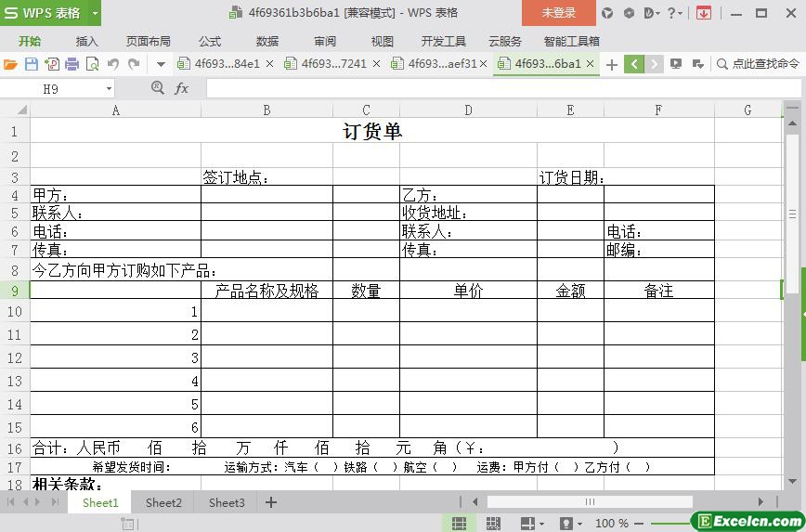
Task: Select column A header
Action: tap(116, 110)
